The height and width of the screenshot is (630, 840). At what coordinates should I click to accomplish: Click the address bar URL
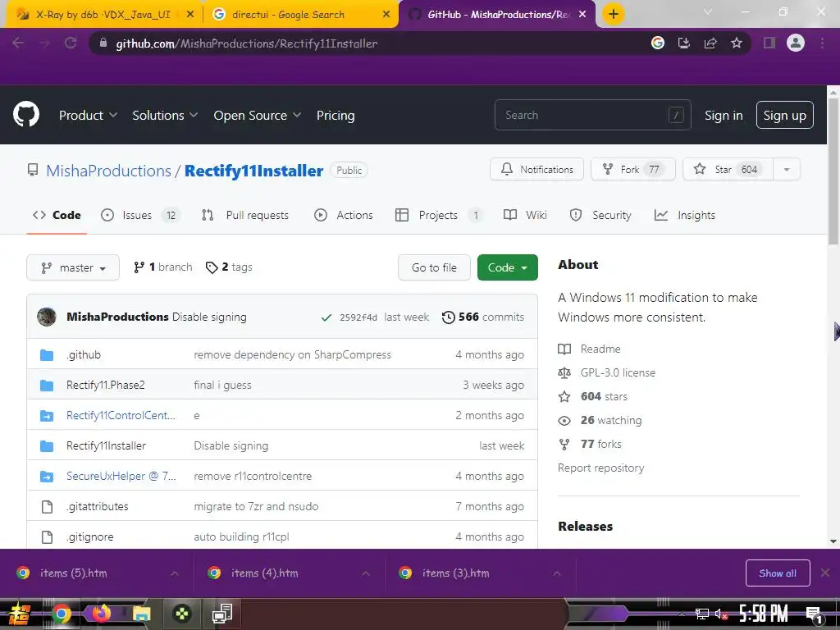[x=246, y=43]
